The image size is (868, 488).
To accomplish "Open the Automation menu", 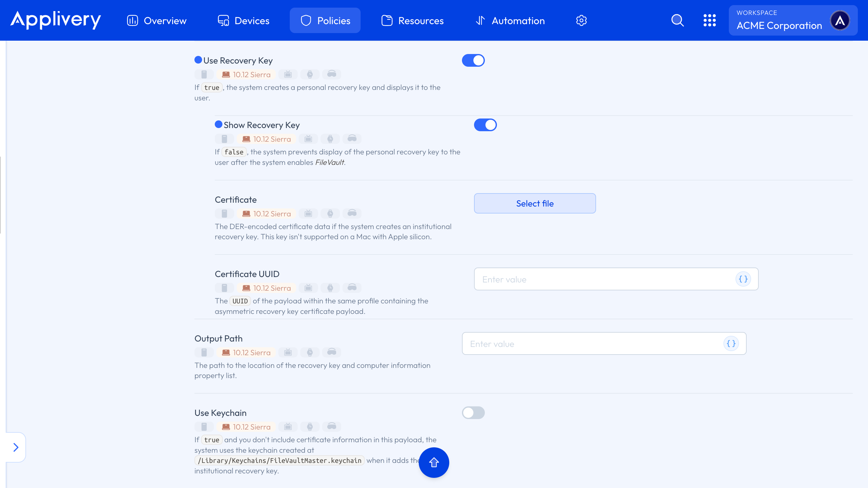I will [x=510, y=21].
